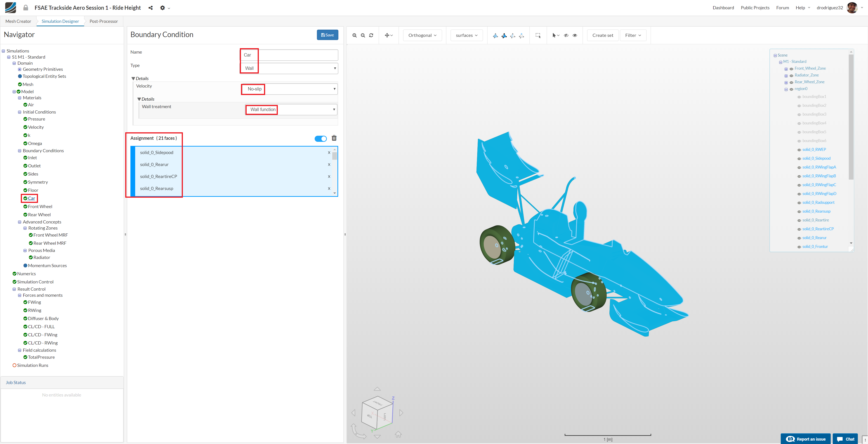Delete assignment with the trash icon
Viewport: 868px width, 444px height.
point(334,138)
